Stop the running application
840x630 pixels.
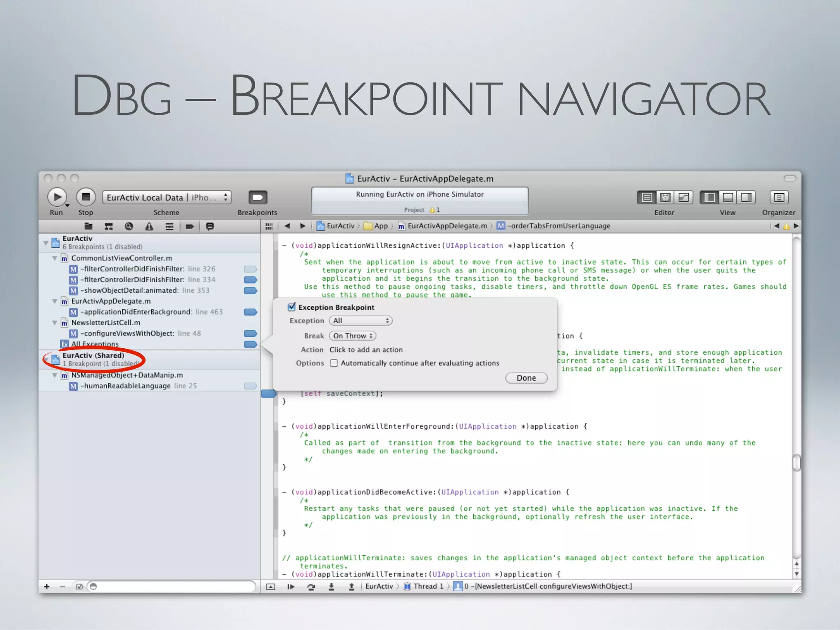(86, 197)
